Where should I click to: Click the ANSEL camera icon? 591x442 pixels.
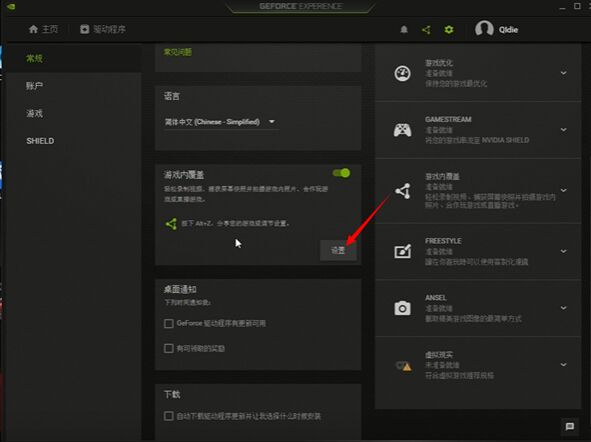402,308
